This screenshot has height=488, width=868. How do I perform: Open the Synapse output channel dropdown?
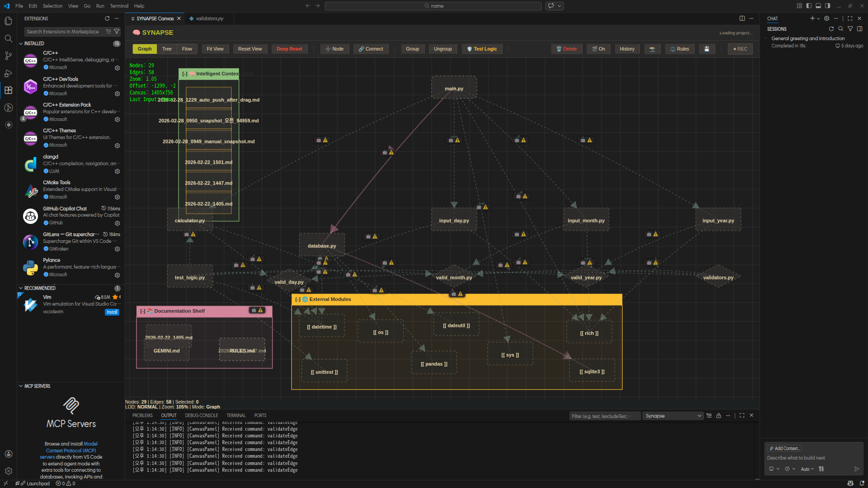pyautogui.click(x=673, y=416)
